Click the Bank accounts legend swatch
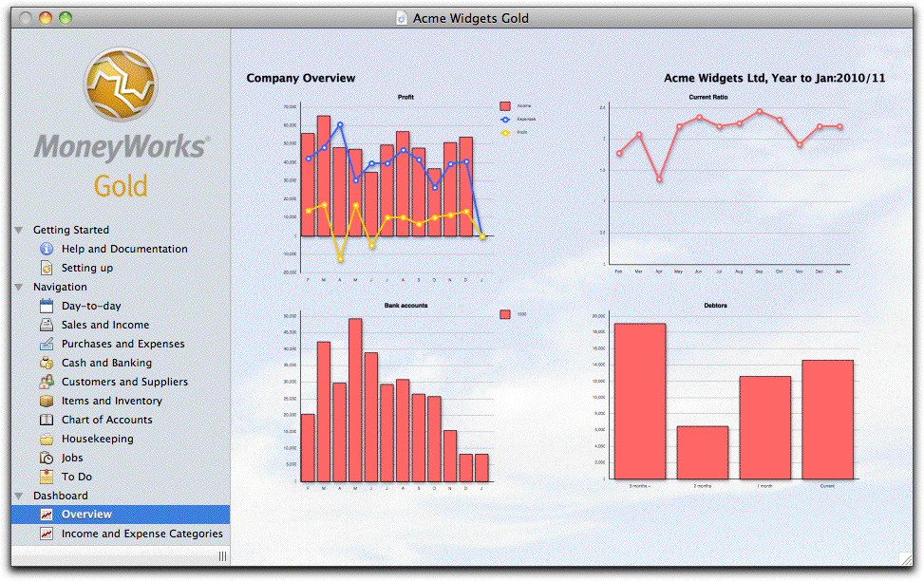 (505, 314)
